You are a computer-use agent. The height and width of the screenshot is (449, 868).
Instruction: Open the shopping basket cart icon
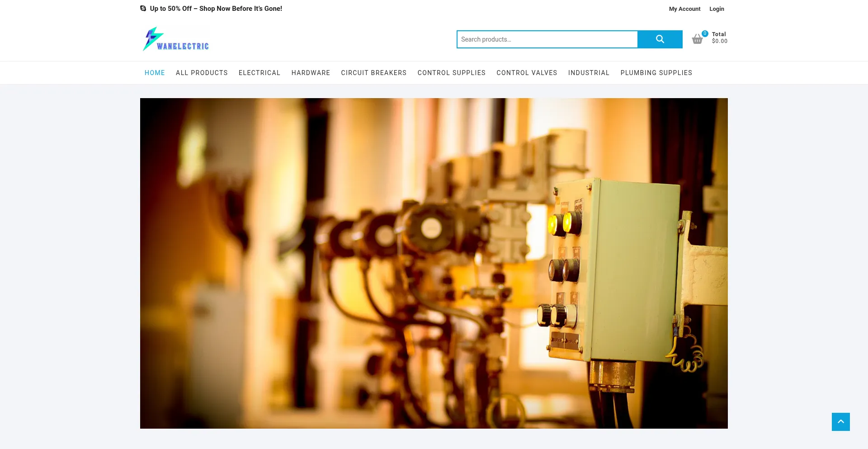coord(697,40)
